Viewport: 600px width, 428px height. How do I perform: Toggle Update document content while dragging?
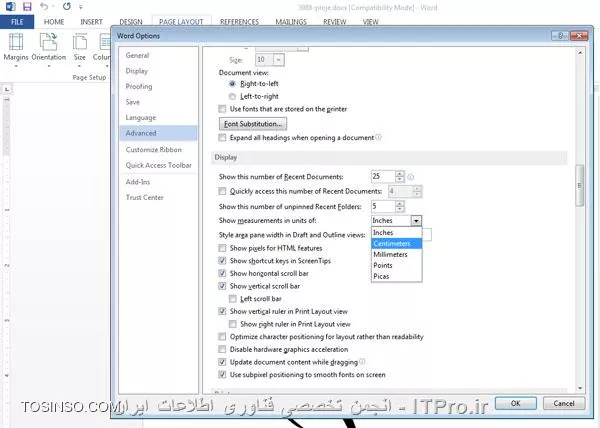222,362
